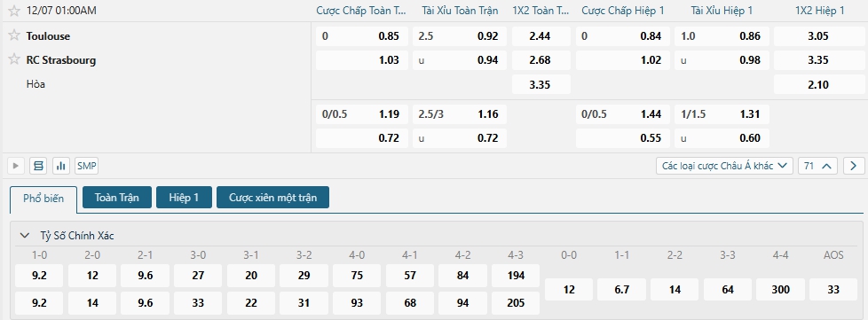The height and width of the screenshot is (320, 868).
Task: Click the SMP button
Action: [86, 166]
